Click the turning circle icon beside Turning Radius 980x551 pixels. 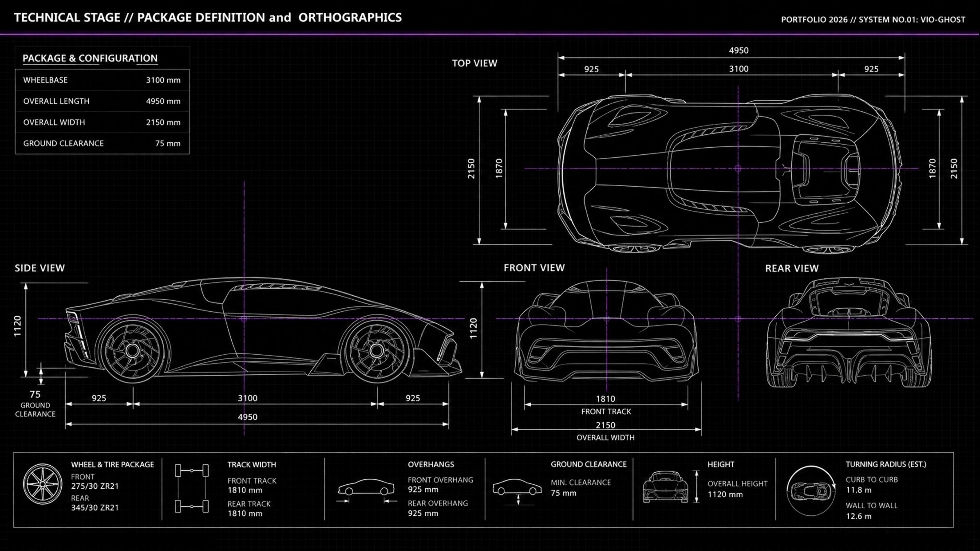tap(811, 491)
